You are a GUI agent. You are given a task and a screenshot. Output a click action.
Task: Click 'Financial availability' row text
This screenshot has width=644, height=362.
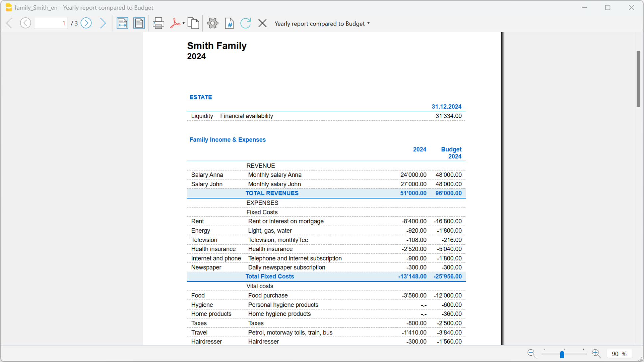click(x=246, y=116)
